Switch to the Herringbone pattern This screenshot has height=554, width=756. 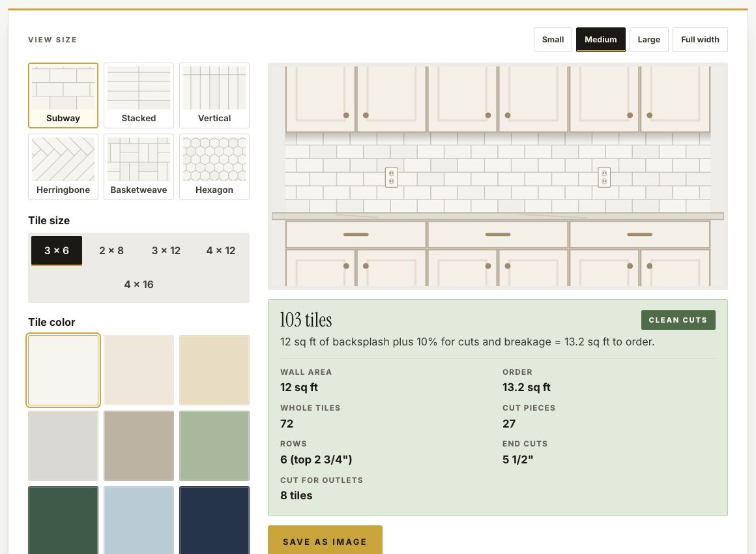coord(63,167)
